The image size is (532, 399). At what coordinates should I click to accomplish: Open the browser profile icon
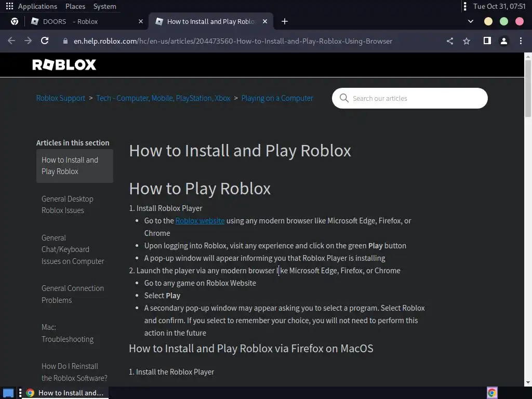click(504, 41)
